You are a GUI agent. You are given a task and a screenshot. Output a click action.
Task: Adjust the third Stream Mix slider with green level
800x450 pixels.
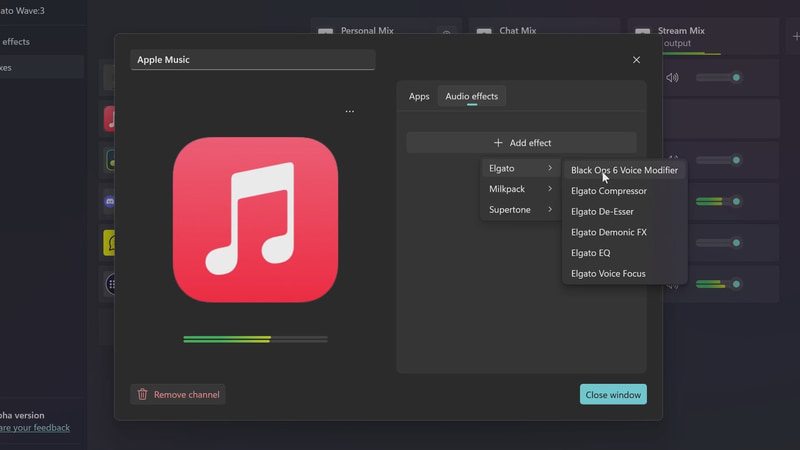click(718, 202)
